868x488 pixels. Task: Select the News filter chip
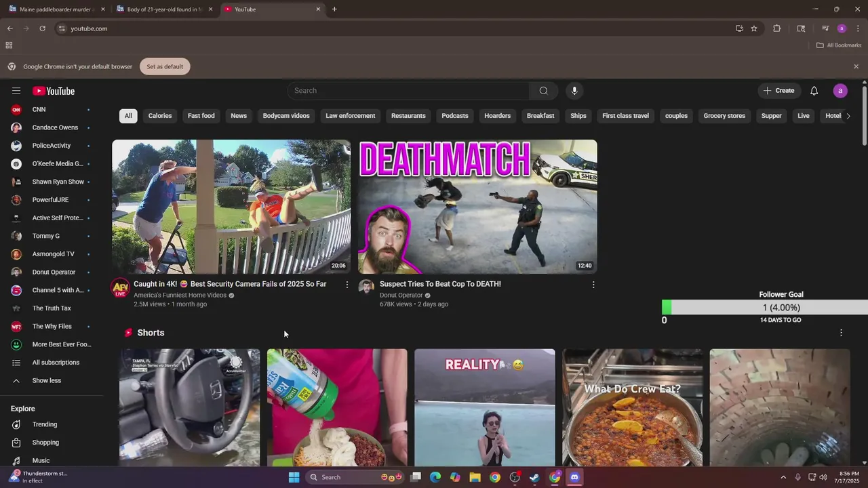tap(239, 116)
